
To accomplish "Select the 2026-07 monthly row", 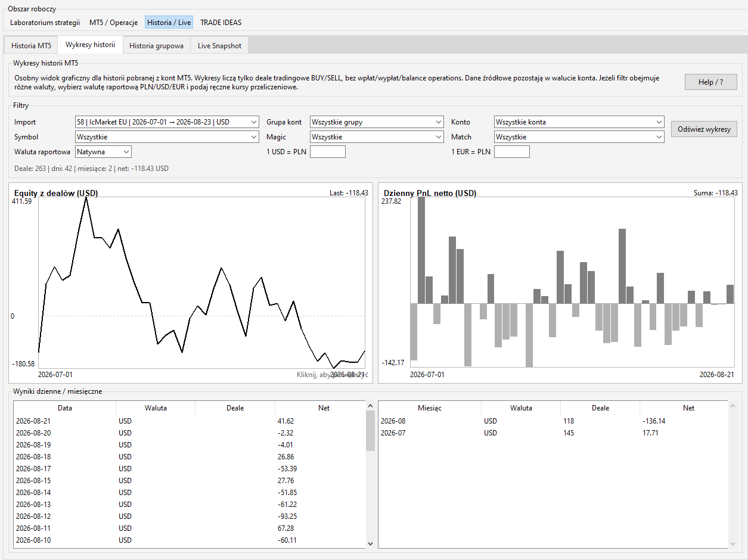I will [x=553, y=433].
